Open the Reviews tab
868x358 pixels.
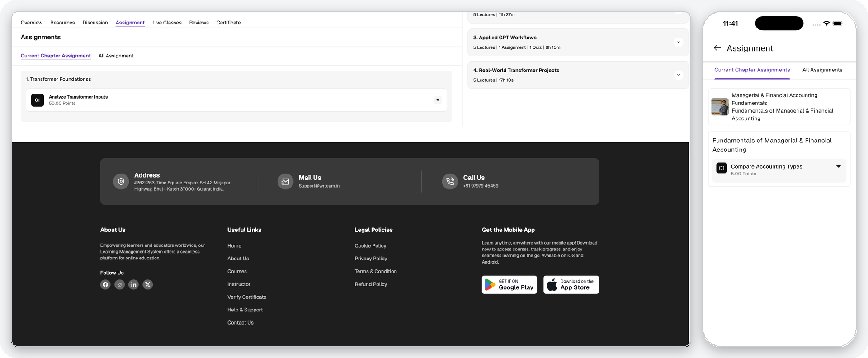(x=199, y=23)
